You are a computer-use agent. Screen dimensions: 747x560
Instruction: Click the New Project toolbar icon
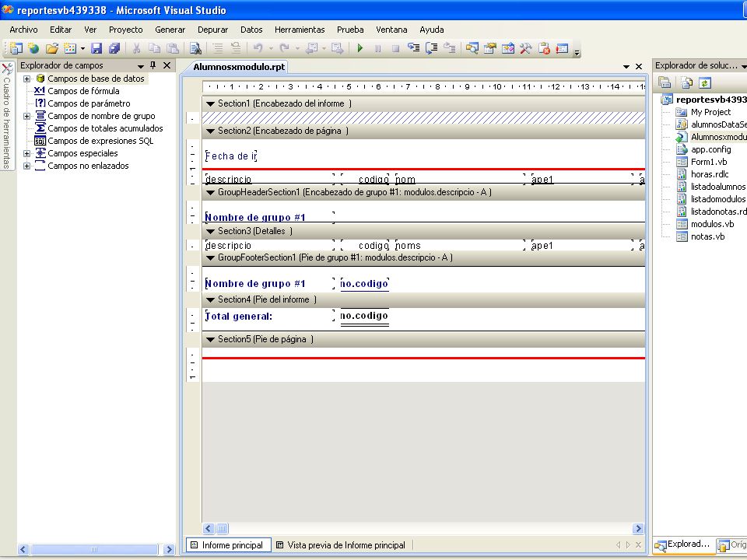pyautogui.click(x=16, y=48)
